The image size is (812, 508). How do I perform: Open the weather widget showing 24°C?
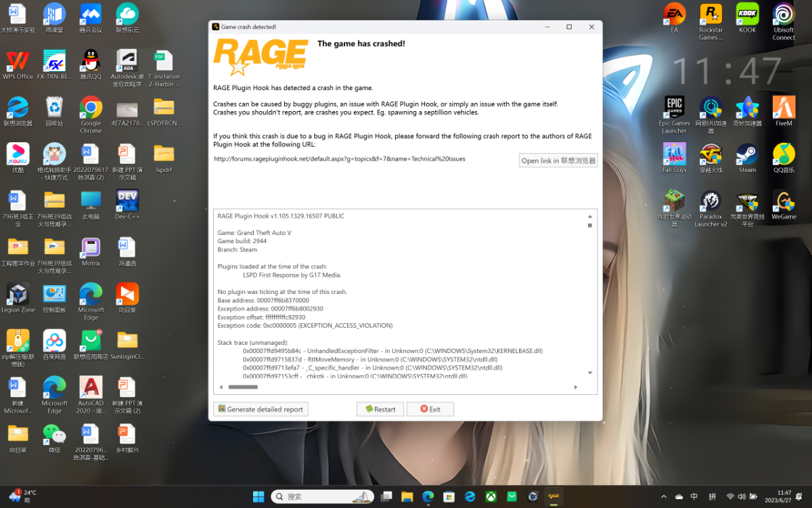pyautogui.click(x=23, y=496)
